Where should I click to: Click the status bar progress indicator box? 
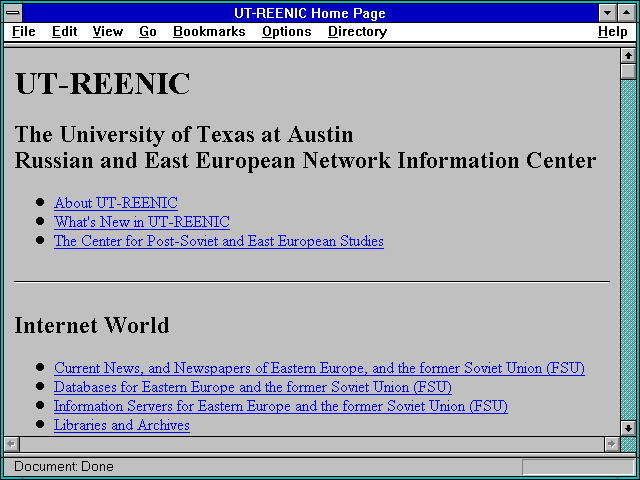pyautogui.click(x=578, y=467)
